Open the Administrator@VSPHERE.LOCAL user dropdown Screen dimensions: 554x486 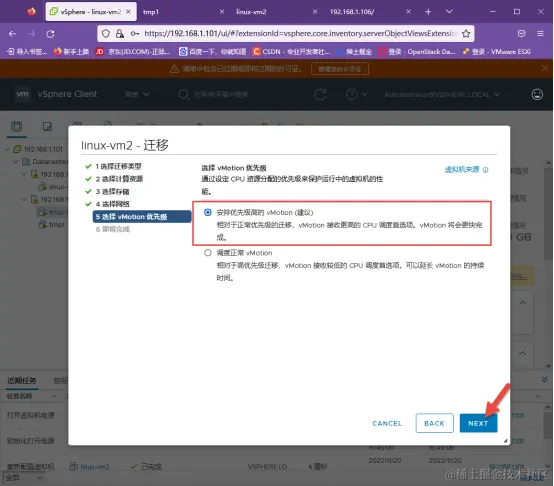point(442,94)
